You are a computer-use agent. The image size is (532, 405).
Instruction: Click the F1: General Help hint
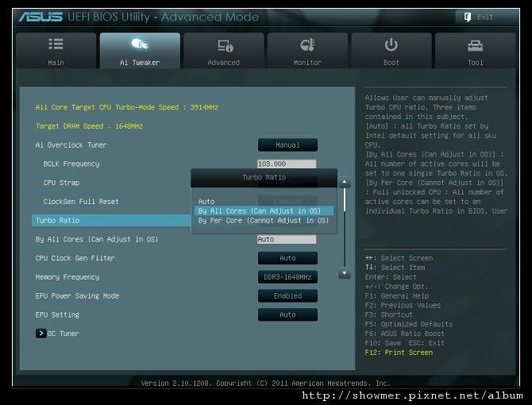coord(397,295)
